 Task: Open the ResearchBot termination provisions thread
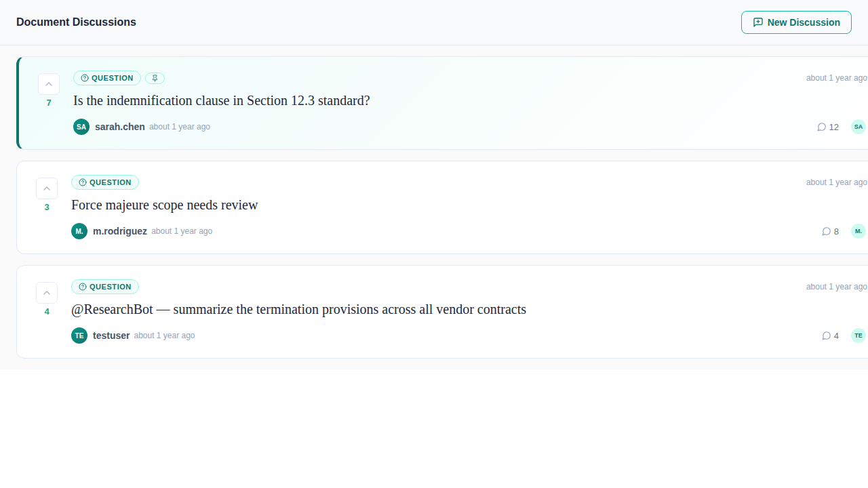click(298, 310)
